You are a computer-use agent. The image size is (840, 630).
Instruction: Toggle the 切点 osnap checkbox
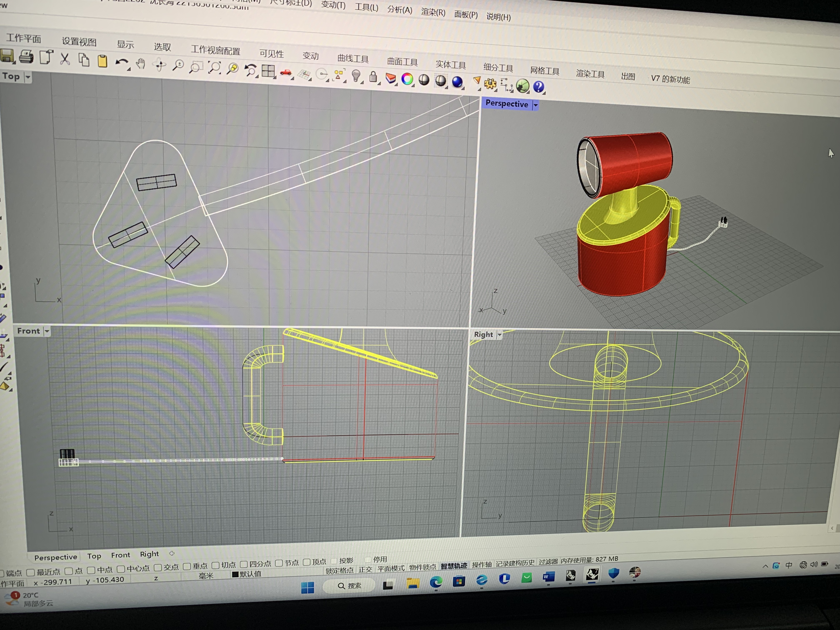(216, 565)
